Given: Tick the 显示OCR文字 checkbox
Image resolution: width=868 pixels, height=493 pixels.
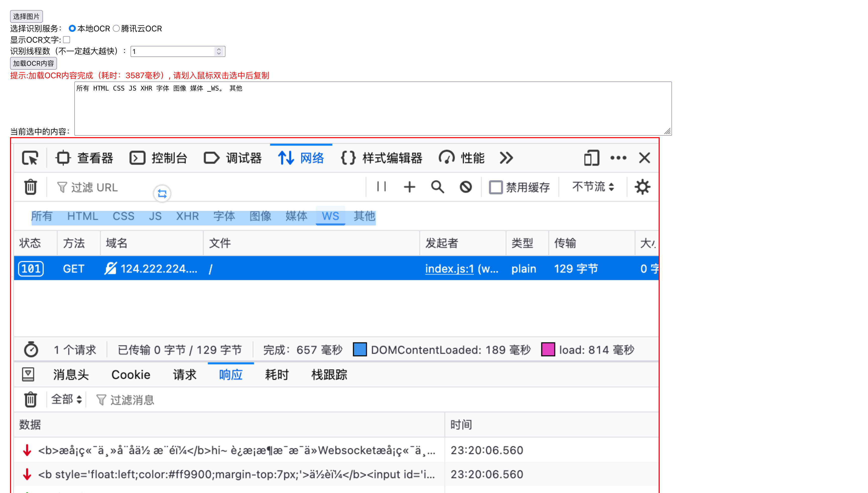Looking at the screenshot, I should click(67, 40).
